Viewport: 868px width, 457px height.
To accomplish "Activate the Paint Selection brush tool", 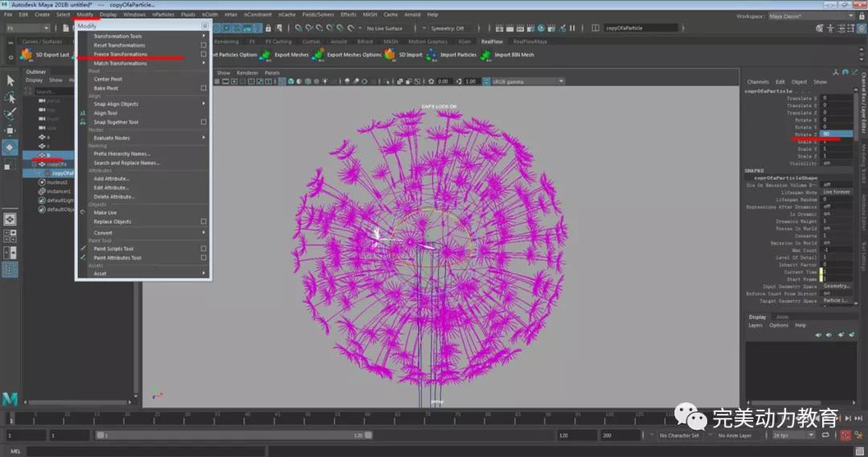I will [10, 114].
